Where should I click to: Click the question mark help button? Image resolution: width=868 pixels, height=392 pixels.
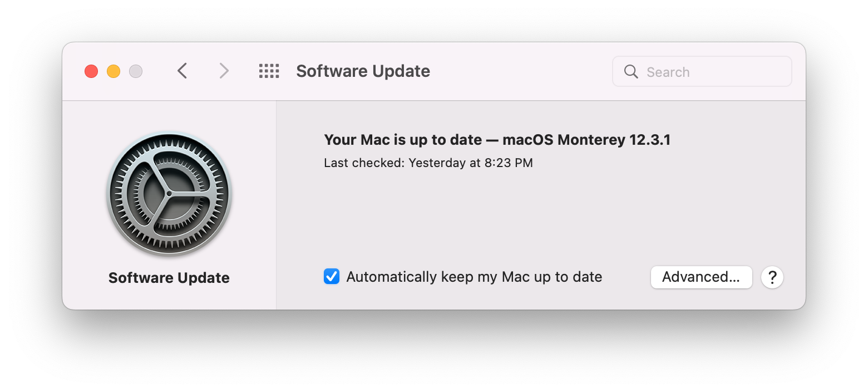(772, 277)
